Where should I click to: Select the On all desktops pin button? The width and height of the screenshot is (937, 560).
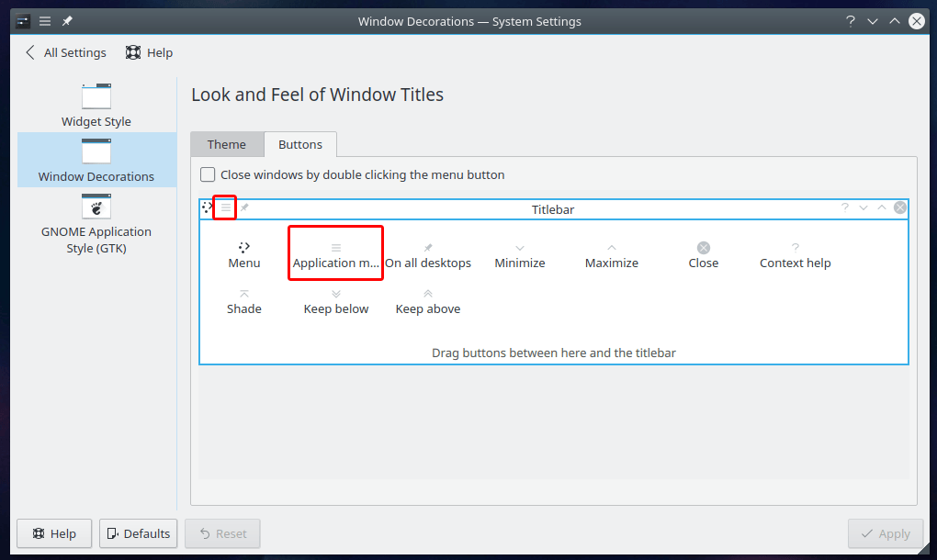pos(427,248)
